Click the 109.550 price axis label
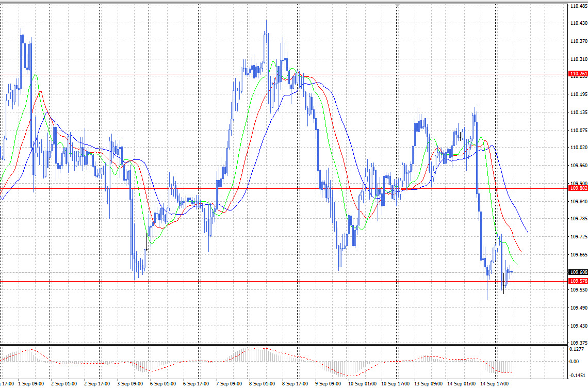 (579, 290)
